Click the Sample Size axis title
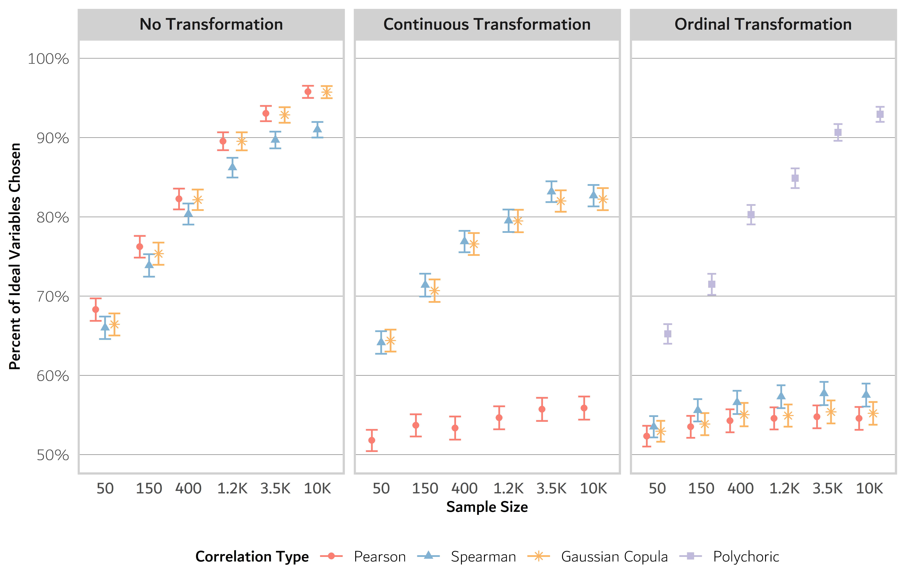Screen dimensions: 906x588 [x=487, y=507]
